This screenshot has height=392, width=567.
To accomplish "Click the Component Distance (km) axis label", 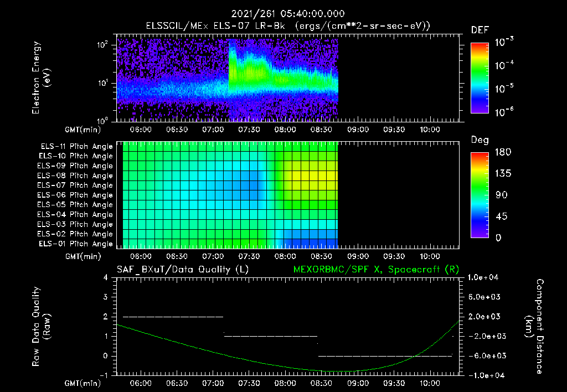I will [x=534, y=327].
